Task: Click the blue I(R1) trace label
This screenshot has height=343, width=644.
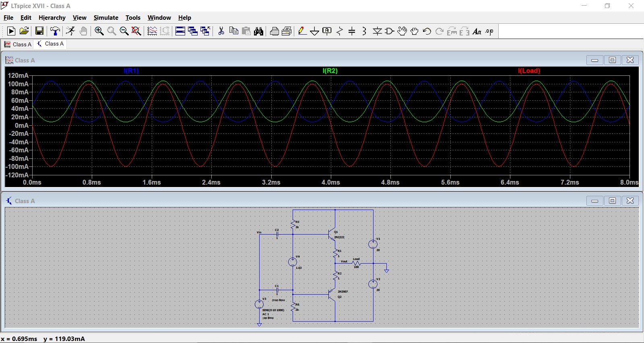Action: click(131, 71)
